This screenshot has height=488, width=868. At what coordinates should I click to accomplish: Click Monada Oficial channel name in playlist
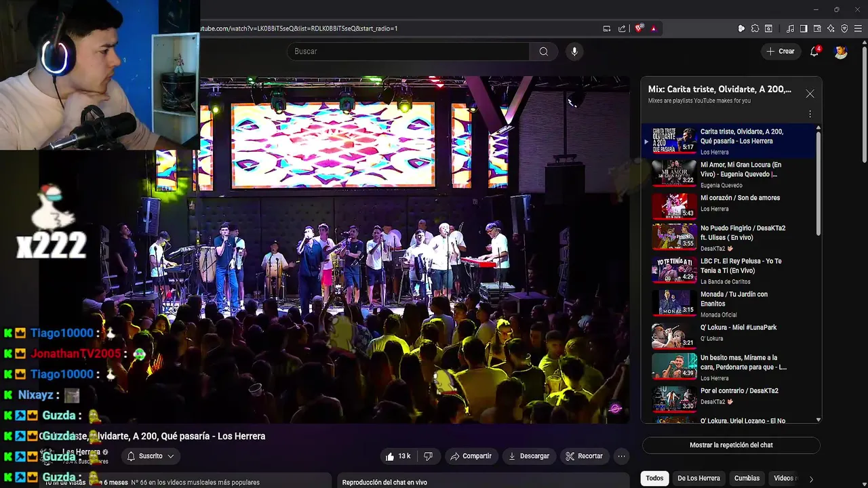[x=718, y=315]
